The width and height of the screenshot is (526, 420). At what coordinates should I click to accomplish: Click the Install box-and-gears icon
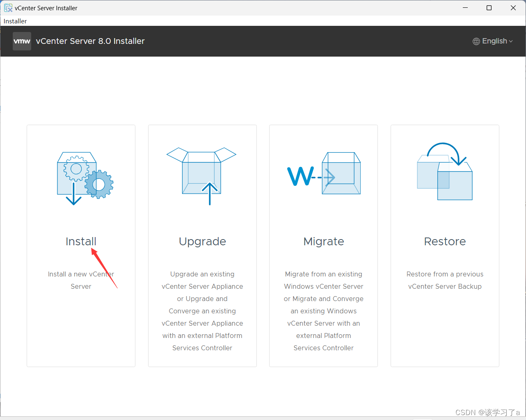coord(85,178)
